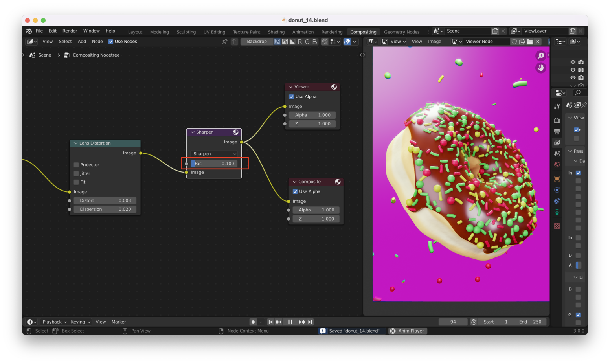This screenshot has width=610, height=364.
Task: Open the Render properties tab
Action: [x=557, y=120]
